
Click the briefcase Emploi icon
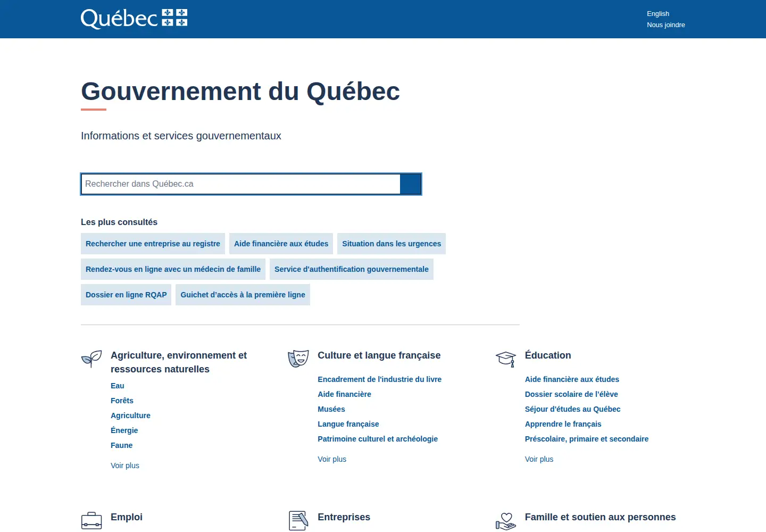(91, 520)
